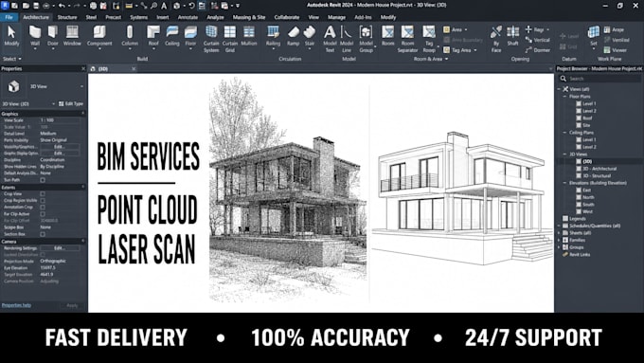Click Rendering Settings Edit button

point(60,248)
